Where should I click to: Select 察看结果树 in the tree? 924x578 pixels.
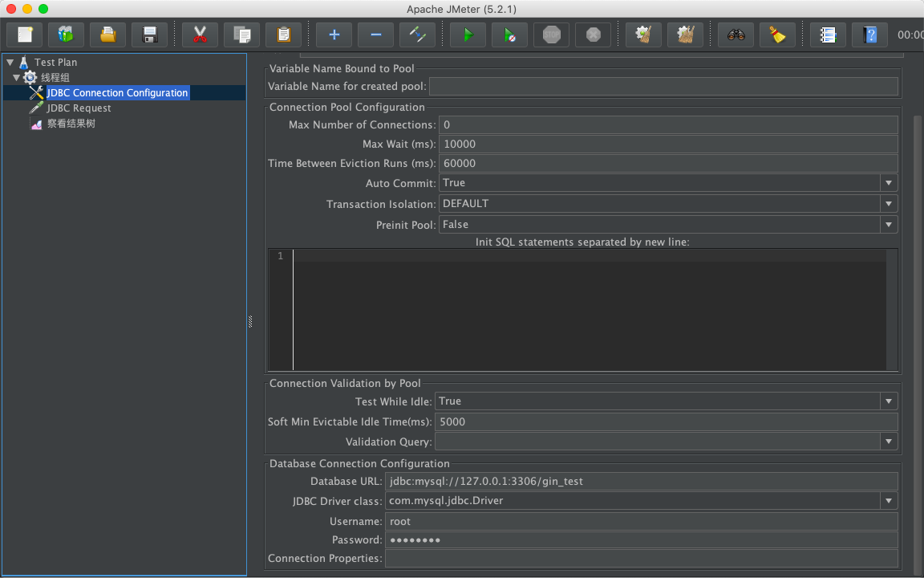tap(71, 124)
